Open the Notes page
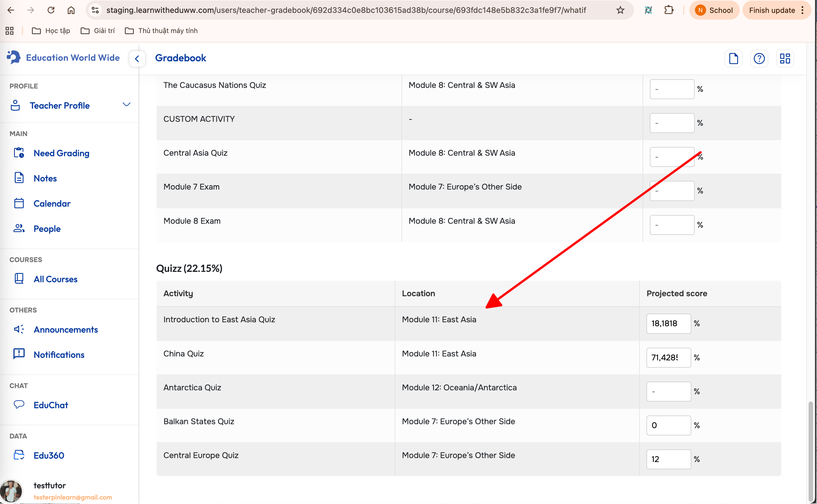817x504 pixels. click(x=45, y=178)
